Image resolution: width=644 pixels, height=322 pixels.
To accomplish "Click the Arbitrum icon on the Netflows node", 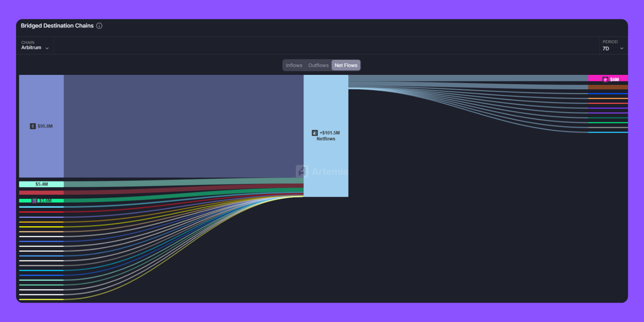I will [x=315, y=133].
